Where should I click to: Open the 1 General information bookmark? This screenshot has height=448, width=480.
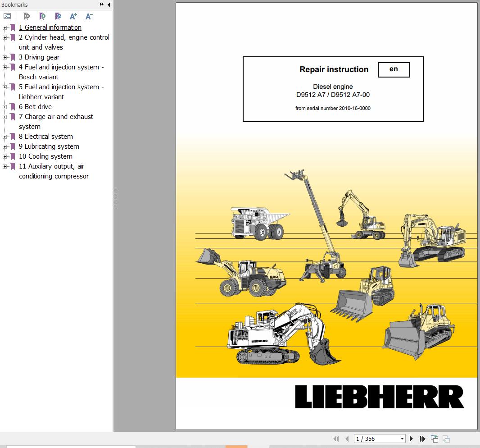tap(50, 27)
